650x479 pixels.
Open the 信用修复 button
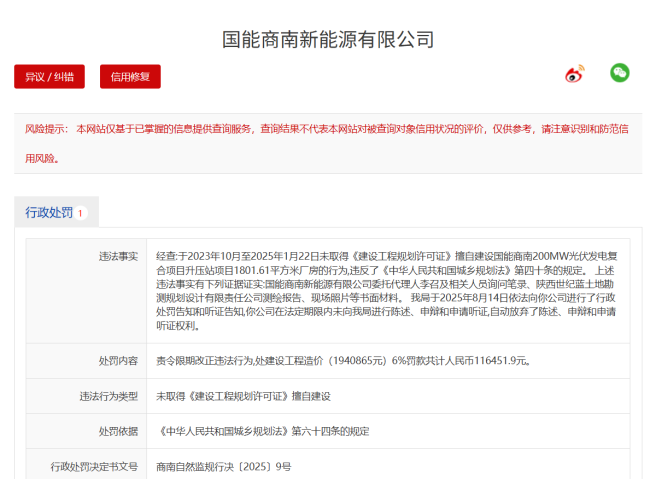pos(130,77)
